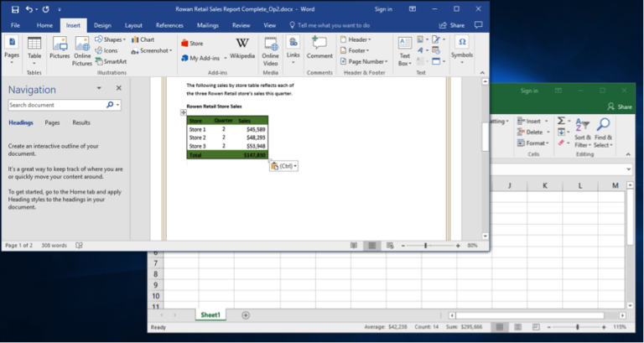Click the proofing icon in Word status bar
This screenshot has width=644, height=343.
coord(80,245)
